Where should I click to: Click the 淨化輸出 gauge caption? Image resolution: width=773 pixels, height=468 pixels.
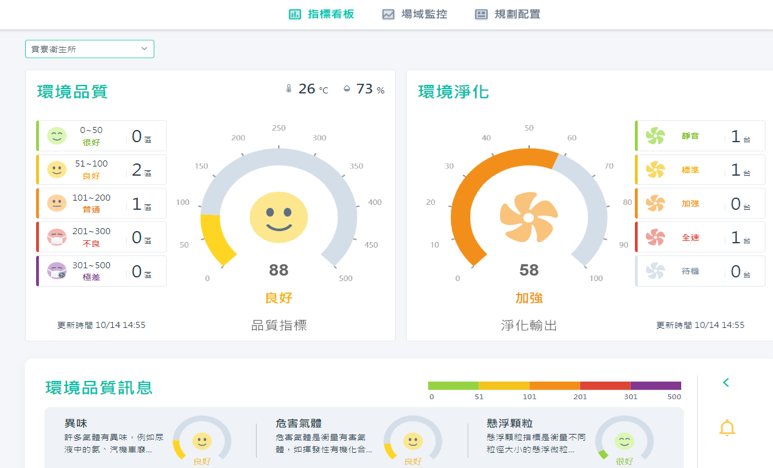pyautogui.click(x=529, y=325)
